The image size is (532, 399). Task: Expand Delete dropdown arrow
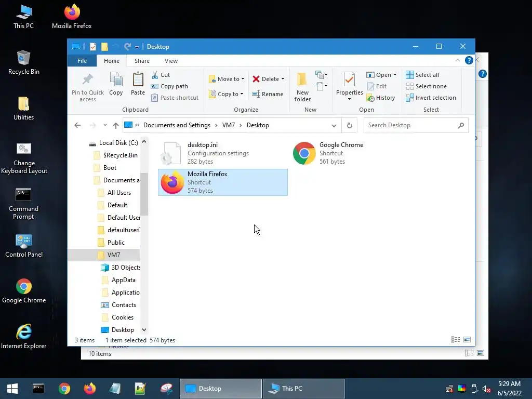pyautogui.click(x=283, y=79)
